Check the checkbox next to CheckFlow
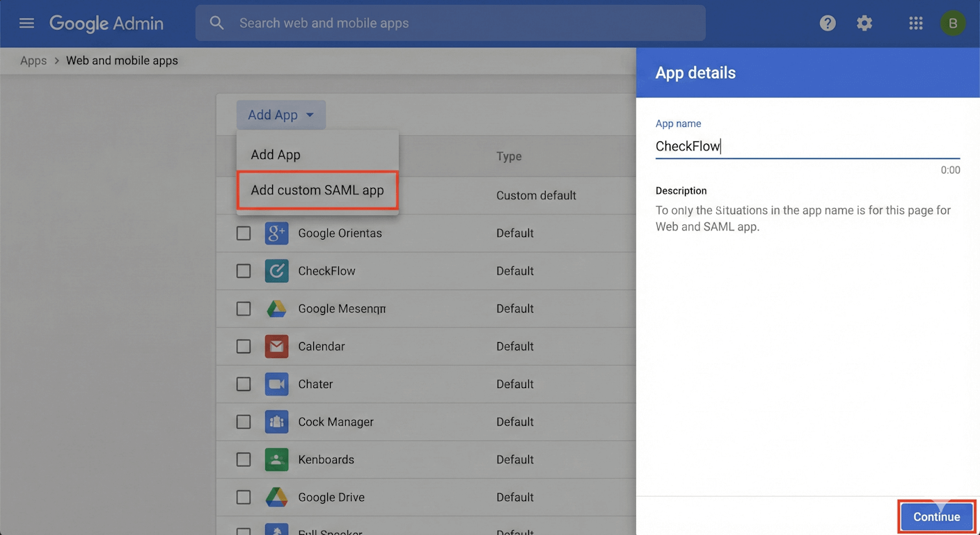This screenshot has height=535, width=980. (243, 270)
